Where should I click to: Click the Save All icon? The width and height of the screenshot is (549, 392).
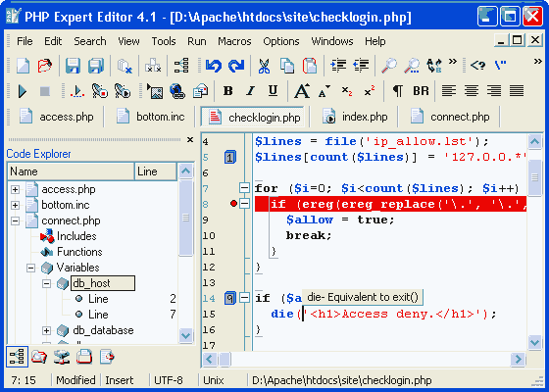coord(96,66)
